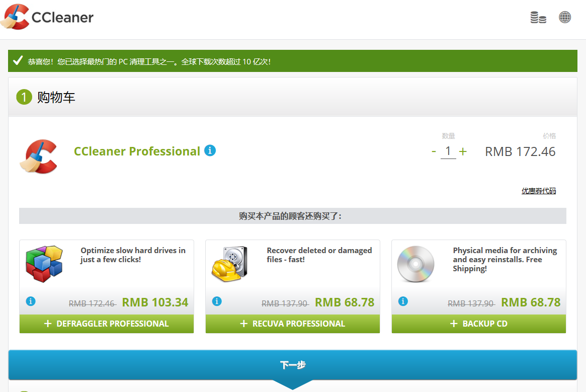
Task: Click the Backup CD disc icon
Action: [x=415, y=264]
